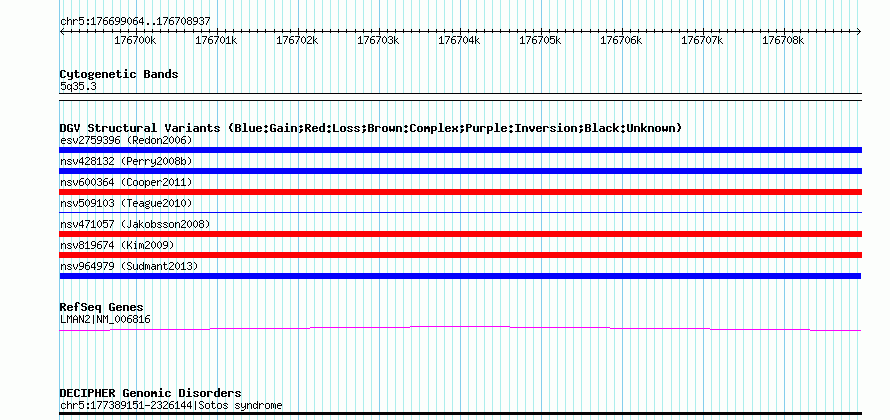The width and height of the screenshot is (890, 420).
Task: Click the 176701k ruler tick label
Action: coord(216,40)
